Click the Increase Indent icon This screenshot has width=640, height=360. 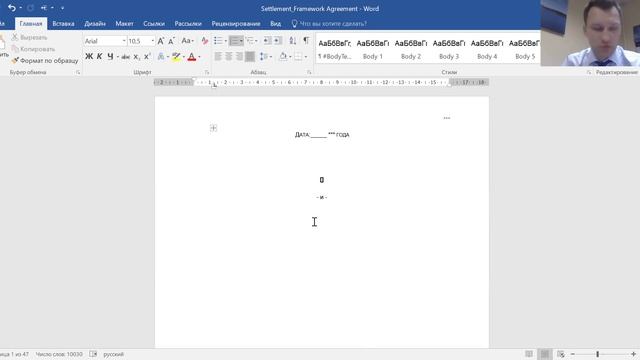pos(278,41)
